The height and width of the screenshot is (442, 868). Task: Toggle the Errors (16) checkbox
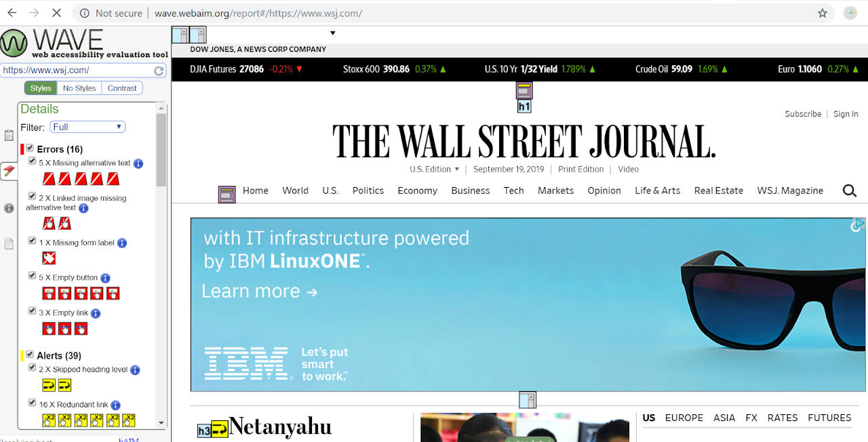pos(30,148)
